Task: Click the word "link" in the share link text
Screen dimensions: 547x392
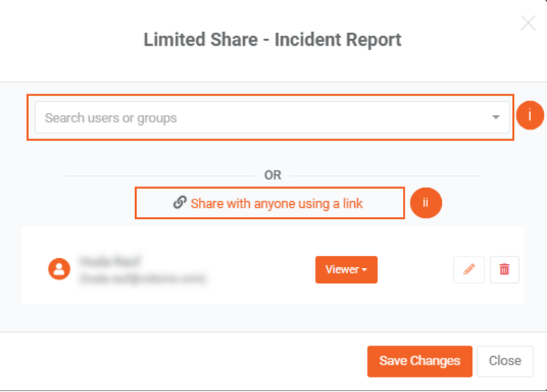Action: click(353, 203)
